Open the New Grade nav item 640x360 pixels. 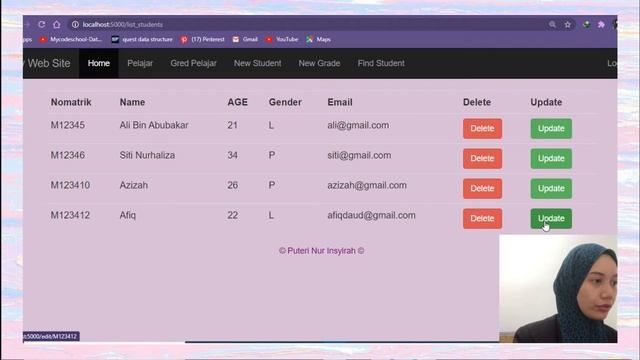click(x=319, y=63)
